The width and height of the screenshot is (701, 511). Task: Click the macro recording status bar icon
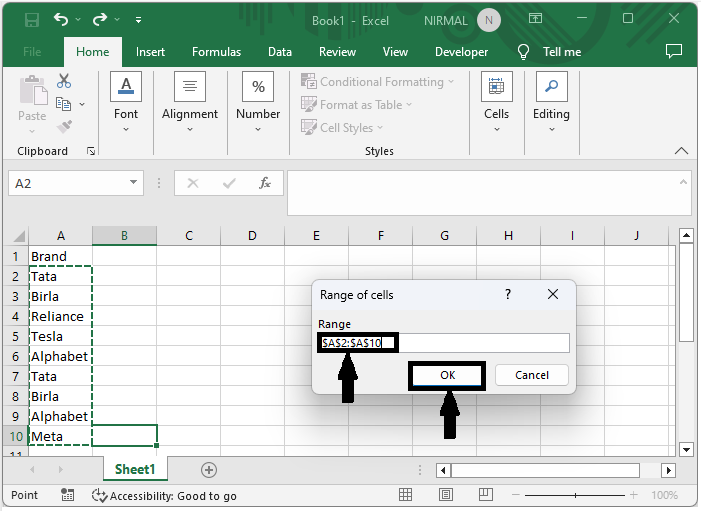[x=68, y=495]
